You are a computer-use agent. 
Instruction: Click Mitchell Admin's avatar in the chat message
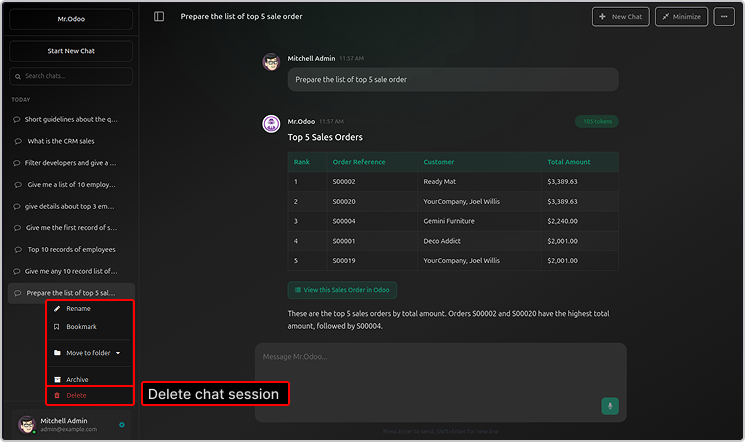[x=270, y=62]
